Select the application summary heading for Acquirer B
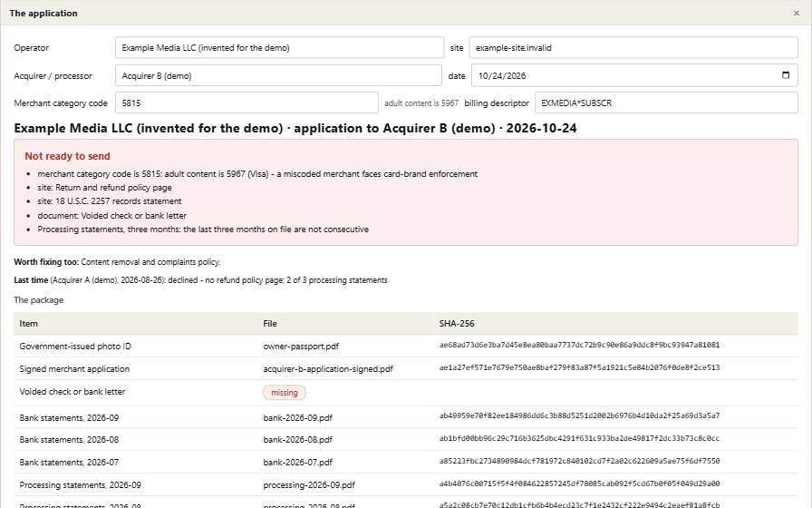The height and width of the screenshot is (508, 812). (x=295, y=129)
